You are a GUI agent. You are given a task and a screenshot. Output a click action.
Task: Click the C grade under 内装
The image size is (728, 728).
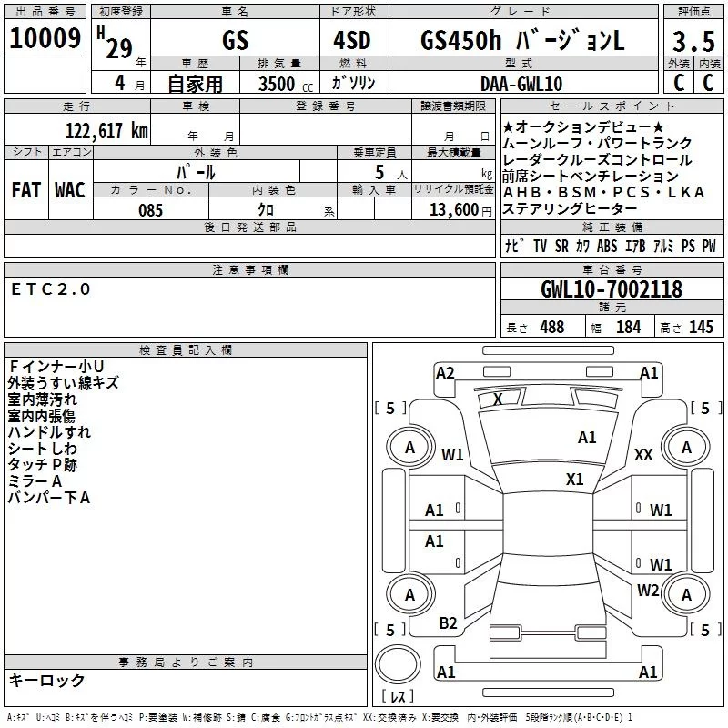point(708,83)
